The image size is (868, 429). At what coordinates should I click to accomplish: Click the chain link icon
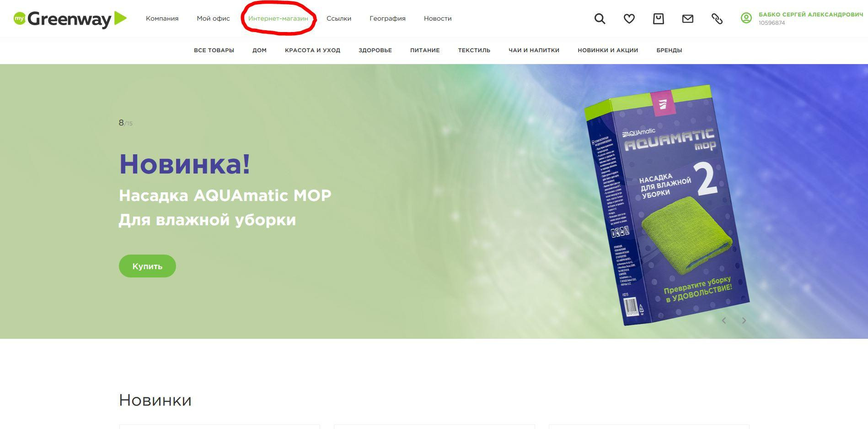click(x=717, y=19)
